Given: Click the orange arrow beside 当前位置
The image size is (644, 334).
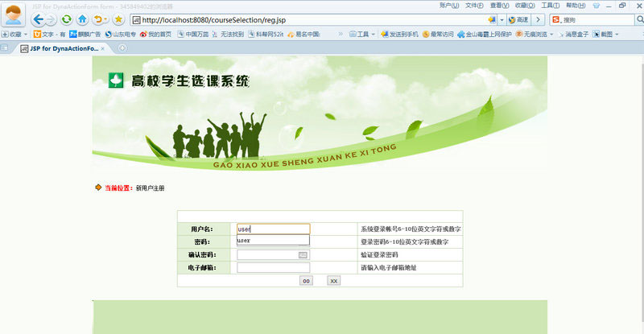Looking at the screenshot, I should pos(98,188).
